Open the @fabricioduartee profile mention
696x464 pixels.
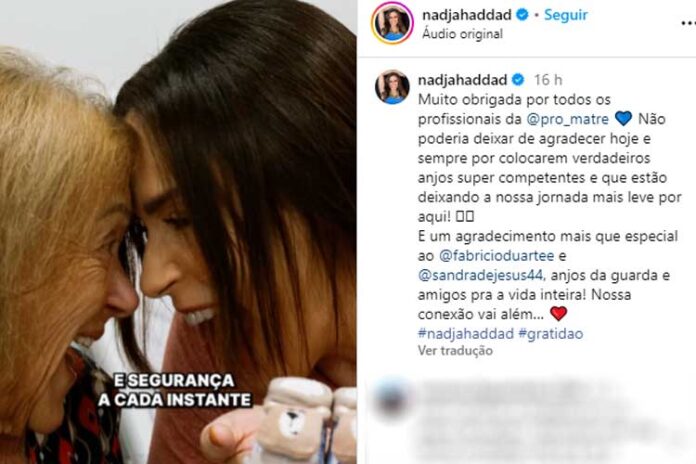[x=496, y=256]
